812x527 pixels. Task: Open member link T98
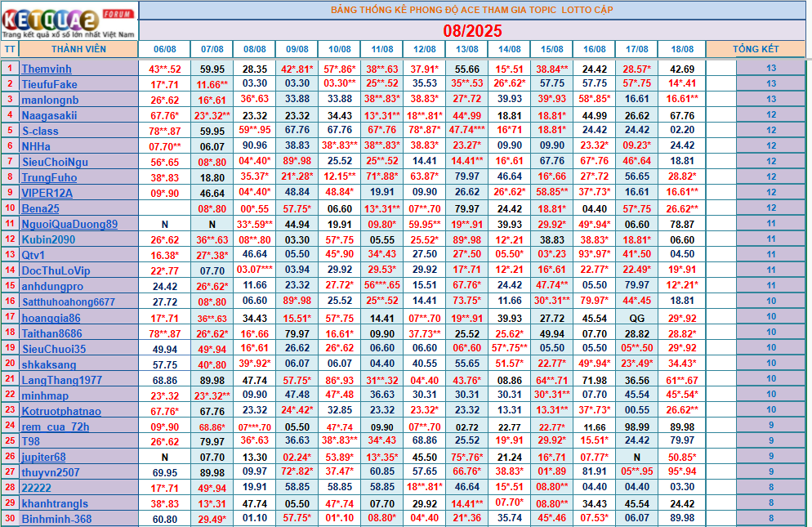point(30,441)
